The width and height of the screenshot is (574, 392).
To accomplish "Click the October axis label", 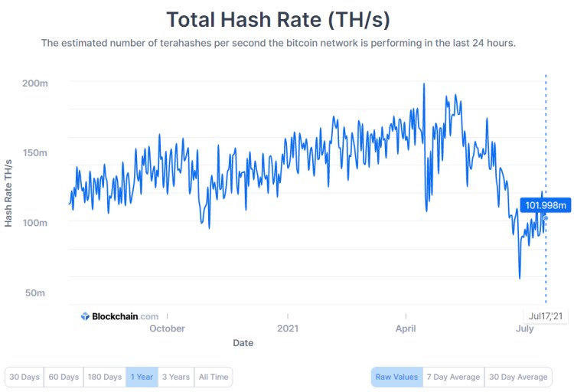I will (167, 328).
